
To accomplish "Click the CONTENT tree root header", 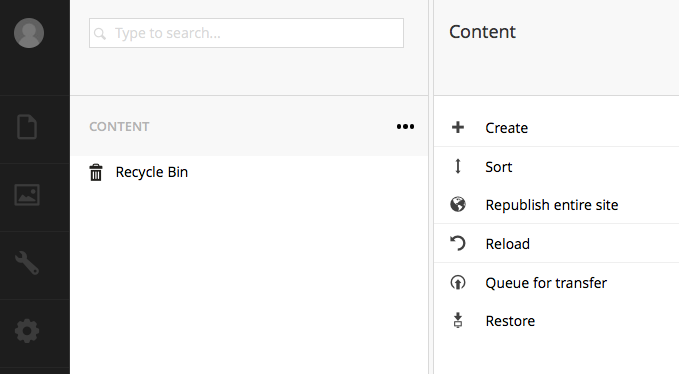I will [x=119, y=126].
